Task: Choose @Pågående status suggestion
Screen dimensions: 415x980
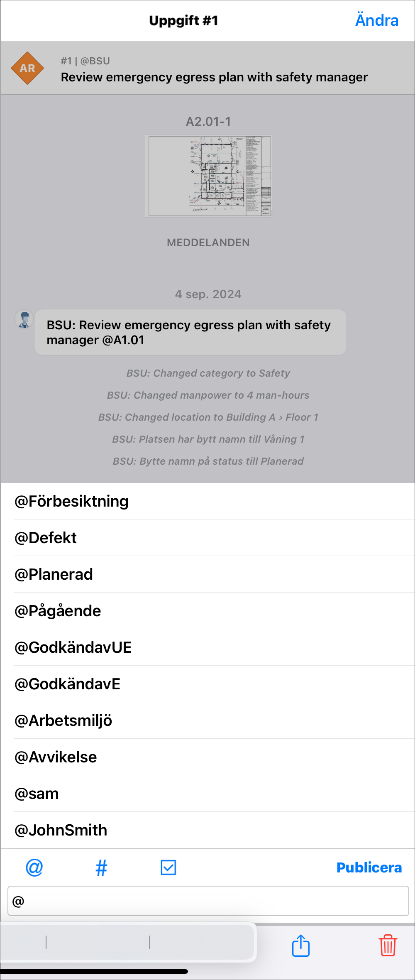Action: click(x=58, y=611)
